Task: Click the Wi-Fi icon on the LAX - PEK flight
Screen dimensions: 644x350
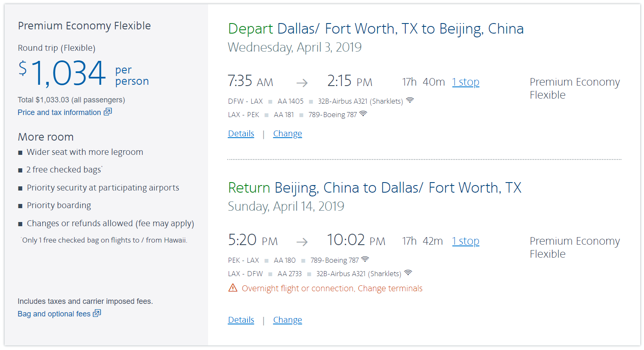Action: [363, 114]
